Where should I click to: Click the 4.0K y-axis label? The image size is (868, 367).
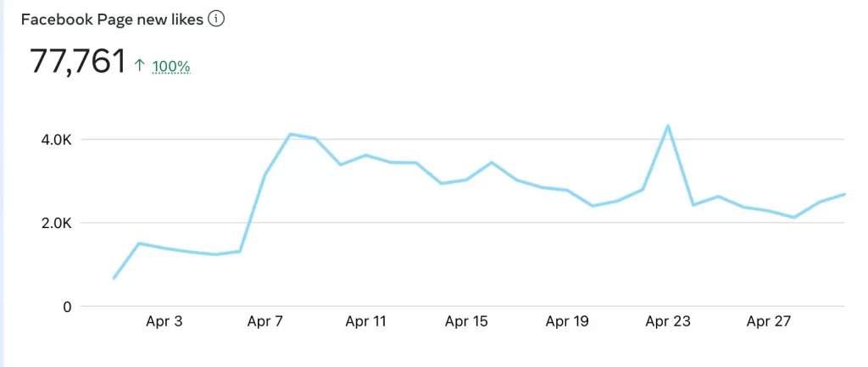57,140
